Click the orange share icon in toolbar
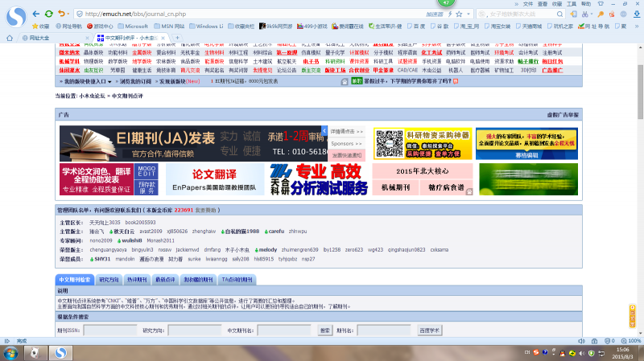This screenshot has height=361, width=644. click(x=612, y=14)
